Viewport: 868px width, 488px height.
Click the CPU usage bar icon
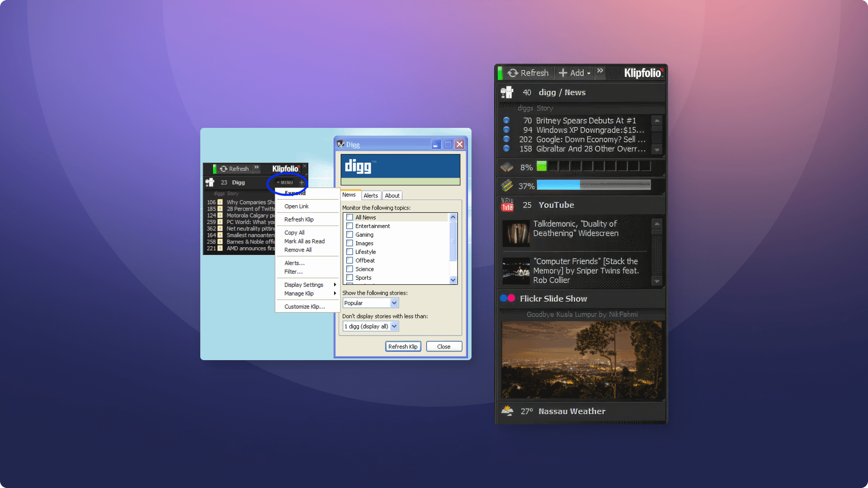507,167
